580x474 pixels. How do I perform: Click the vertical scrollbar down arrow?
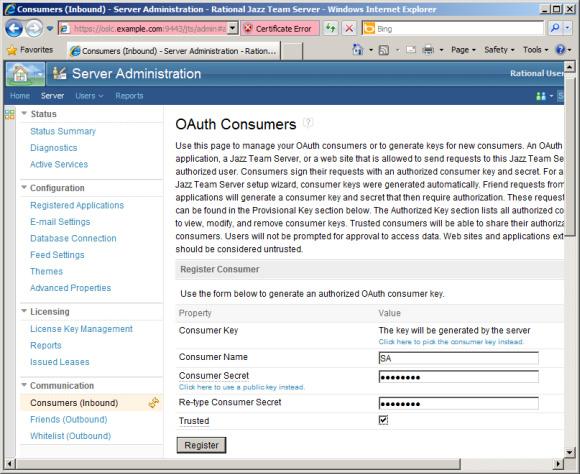pyautogui.click(x=569, y=452)
